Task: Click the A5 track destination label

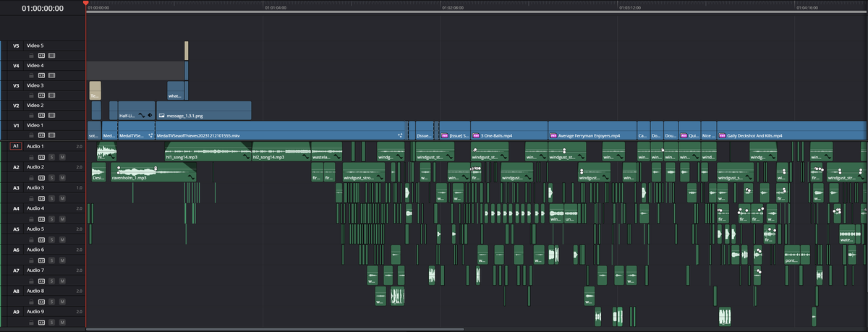Action: click(16, 229)
